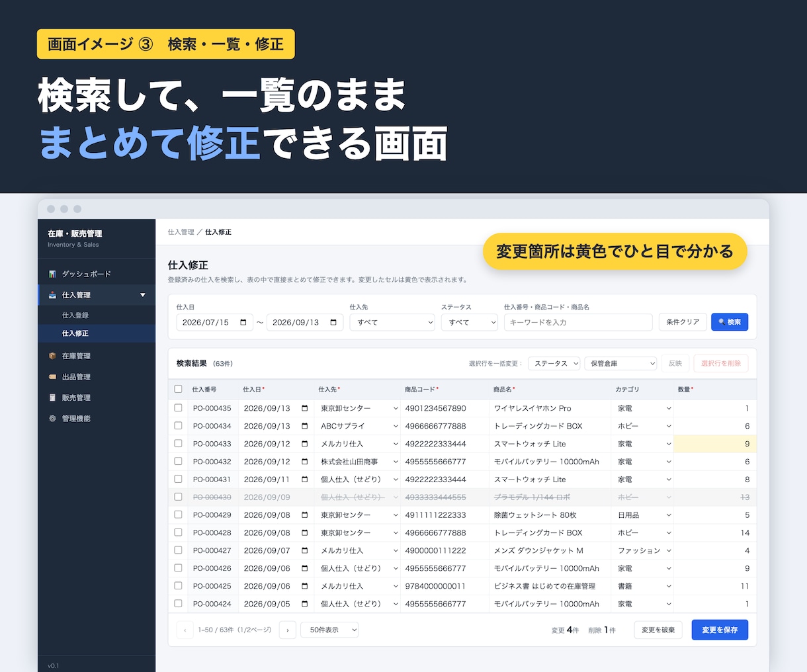Click the 仕入管理 breadcrumb link
The width and height of the screenshot is (807, 672).
(x=181, y=232)
